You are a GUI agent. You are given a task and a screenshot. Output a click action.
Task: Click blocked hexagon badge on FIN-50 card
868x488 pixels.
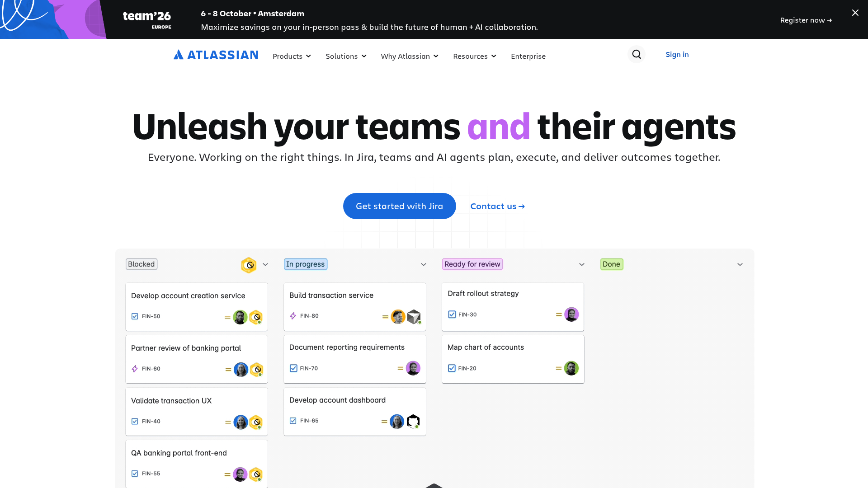[256, 317]
